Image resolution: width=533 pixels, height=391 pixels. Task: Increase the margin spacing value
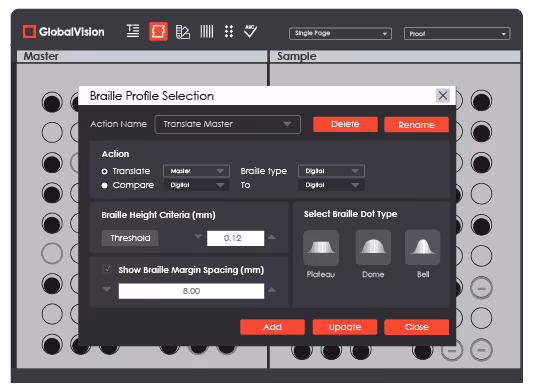(272, 290)
